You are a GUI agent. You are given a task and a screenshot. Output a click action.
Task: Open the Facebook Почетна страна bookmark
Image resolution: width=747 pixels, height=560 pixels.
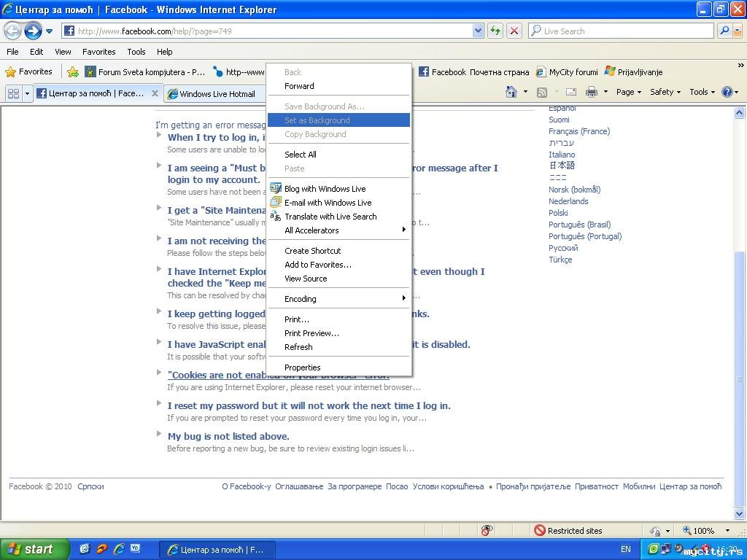pyautogui.click(x=474, y=72)
